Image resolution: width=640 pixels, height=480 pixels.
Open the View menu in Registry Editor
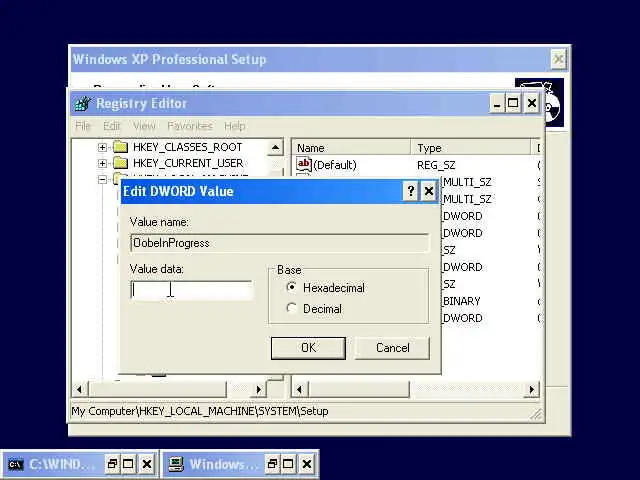[144, 126]
